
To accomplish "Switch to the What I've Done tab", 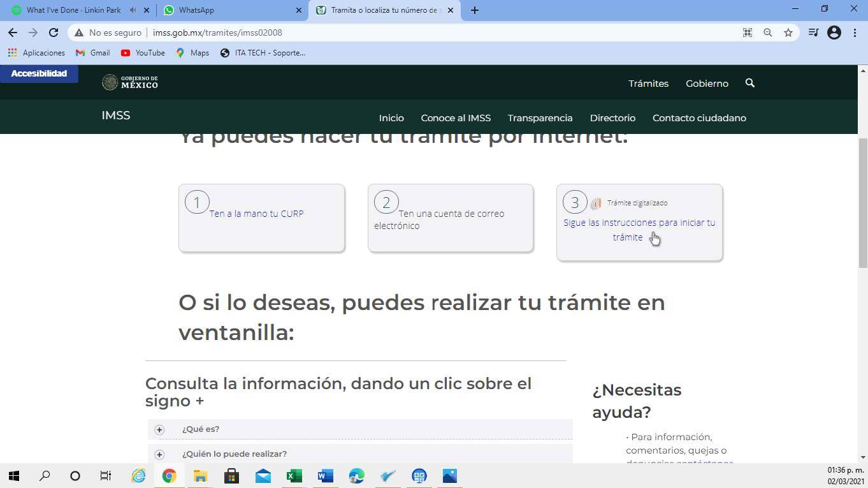I will click(x=73, y=10).
